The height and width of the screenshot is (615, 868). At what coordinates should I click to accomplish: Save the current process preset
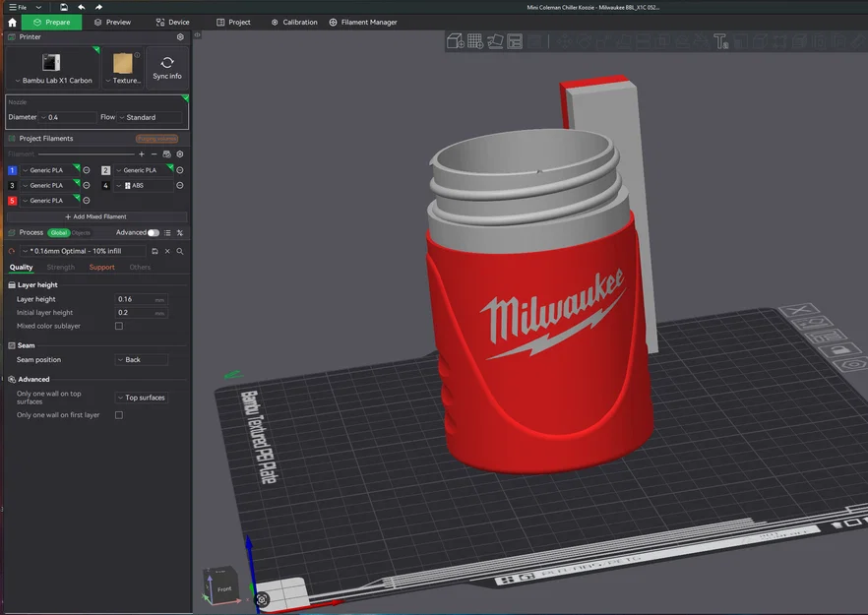pos(155,251)
